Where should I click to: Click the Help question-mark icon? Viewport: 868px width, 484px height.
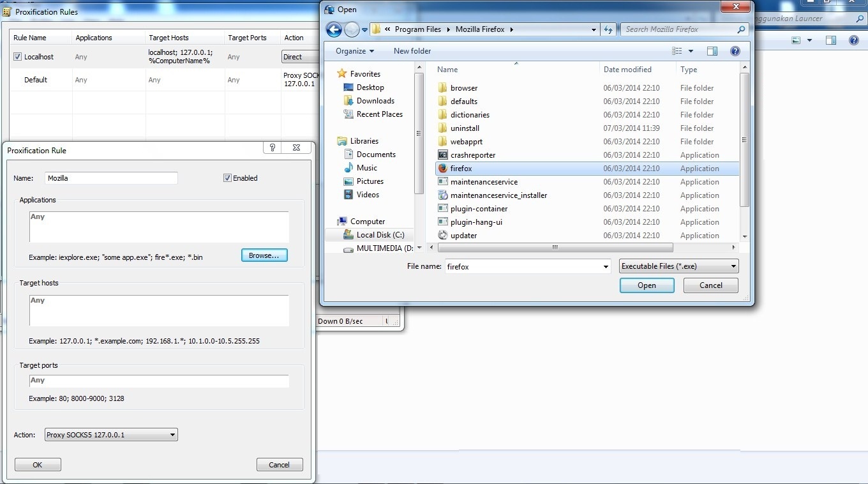[735, 50]
